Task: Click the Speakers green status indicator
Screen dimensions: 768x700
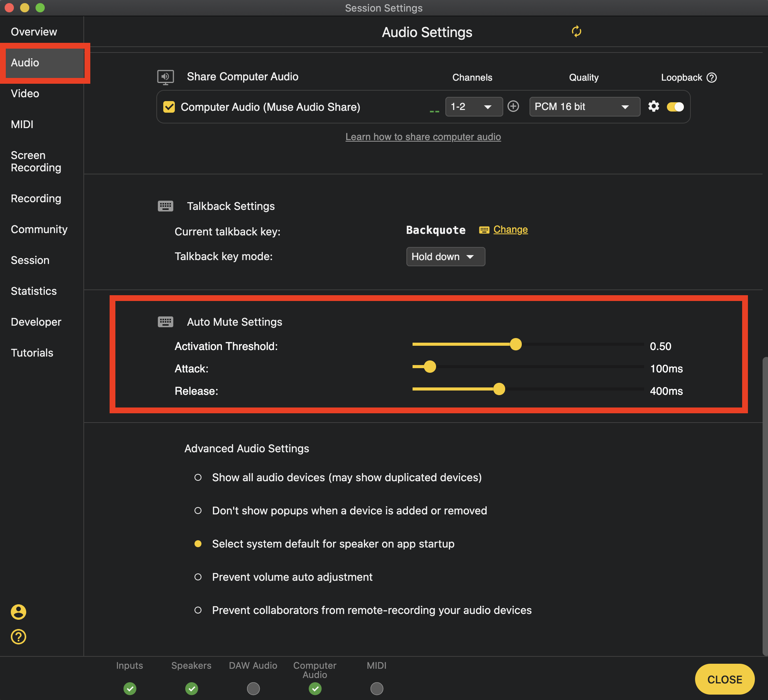Action: pyautogui.click(x=191, y=688)
